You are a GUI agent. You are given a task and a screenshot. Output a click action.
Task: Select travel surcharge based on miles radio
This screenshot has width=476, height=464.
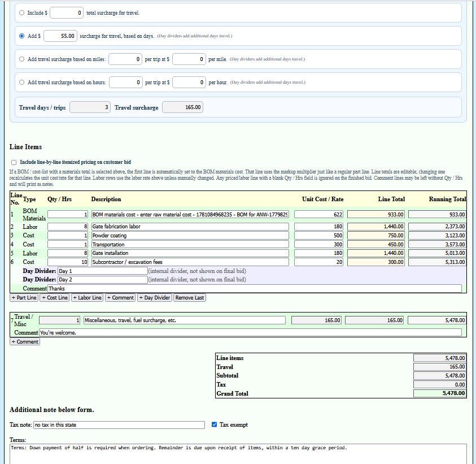point(21,59)
